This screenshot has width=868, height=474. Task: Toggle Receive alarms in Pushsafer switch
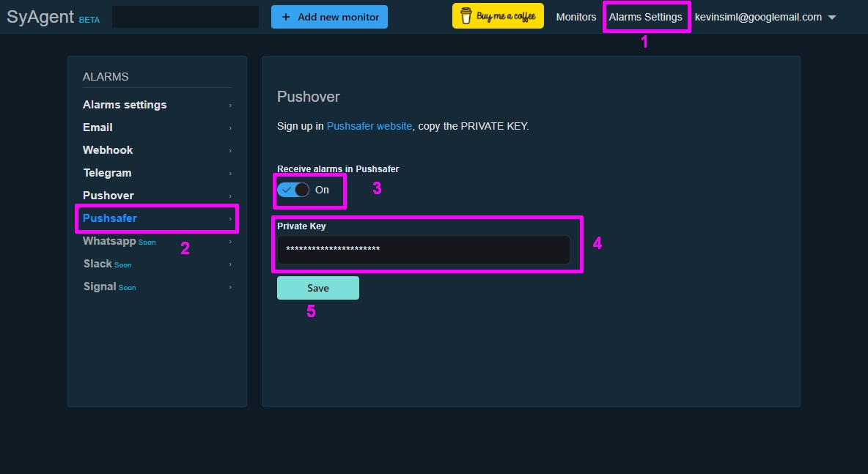(293, 190)
